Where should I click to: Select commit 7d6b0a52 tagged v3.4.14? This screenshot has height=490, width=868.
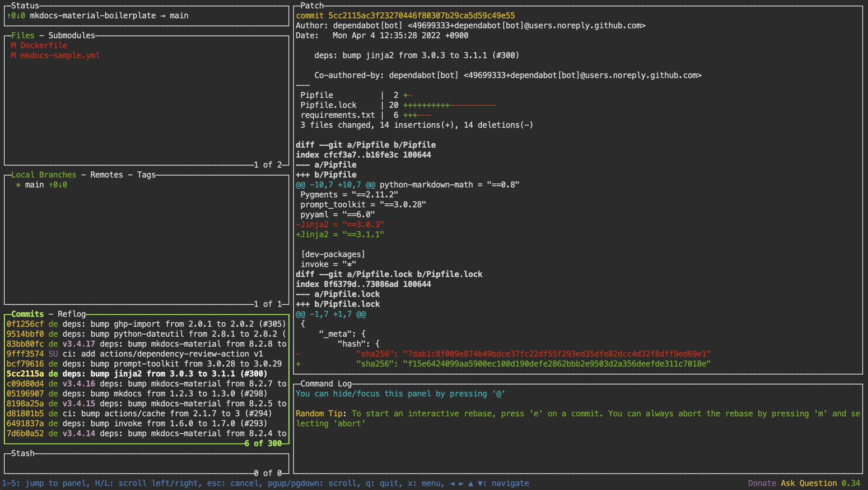(146, 433)
